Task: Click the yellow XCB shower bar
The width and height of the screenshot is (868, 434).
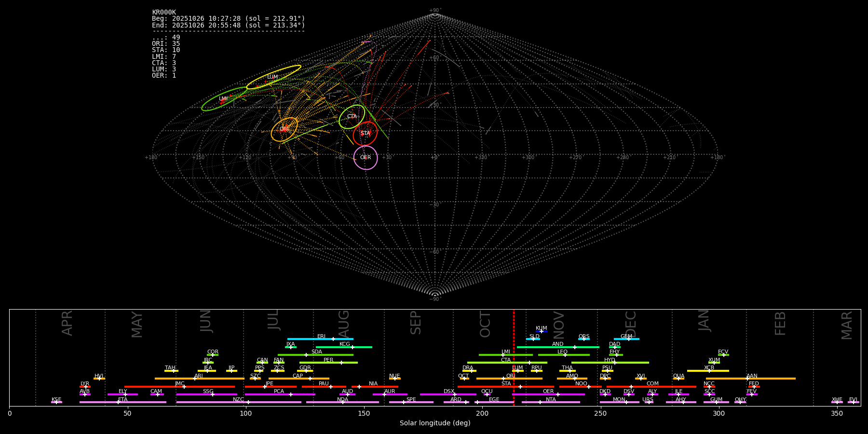Action: click(708, 371)
